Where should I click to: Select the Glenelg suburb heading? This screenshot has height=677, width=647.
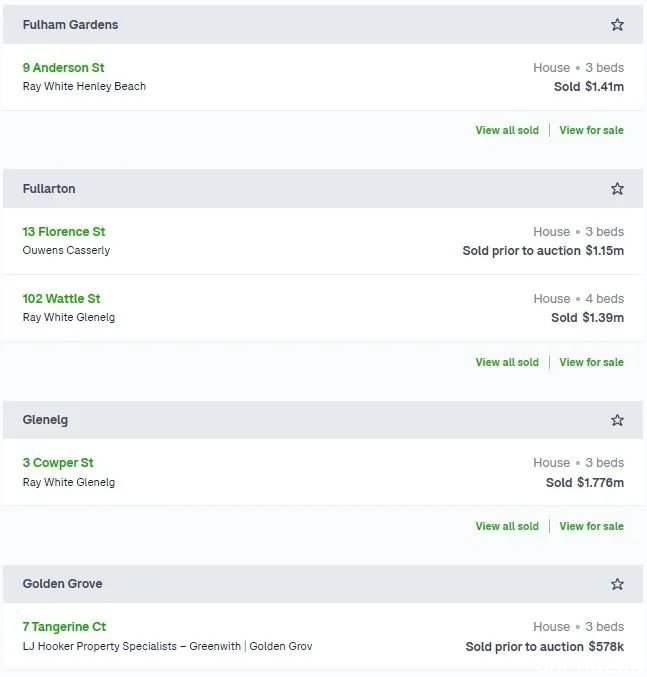(x=45, y=420)
